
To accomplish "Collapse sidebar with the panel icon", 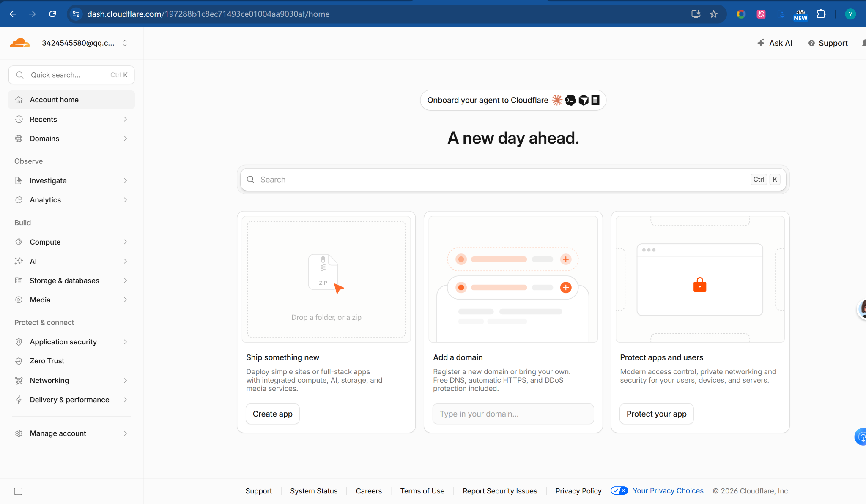I will point(18,491).
